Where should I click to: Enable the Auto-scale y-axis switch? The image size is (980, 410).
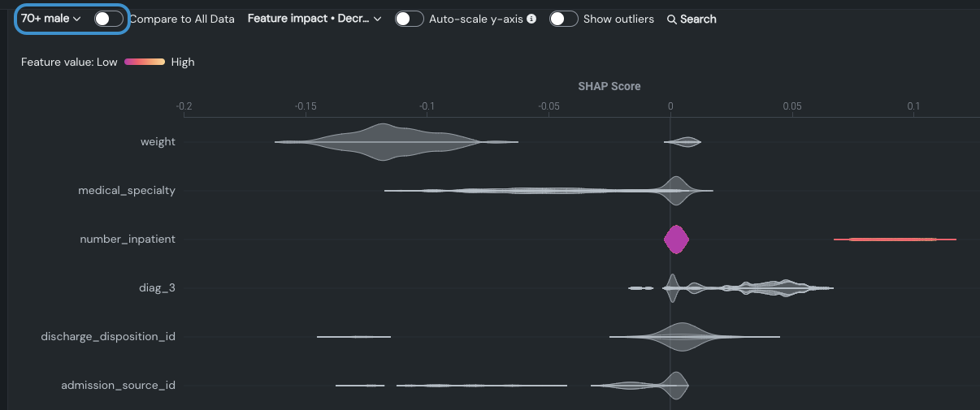pyautogui.click(x=409, y=19)
